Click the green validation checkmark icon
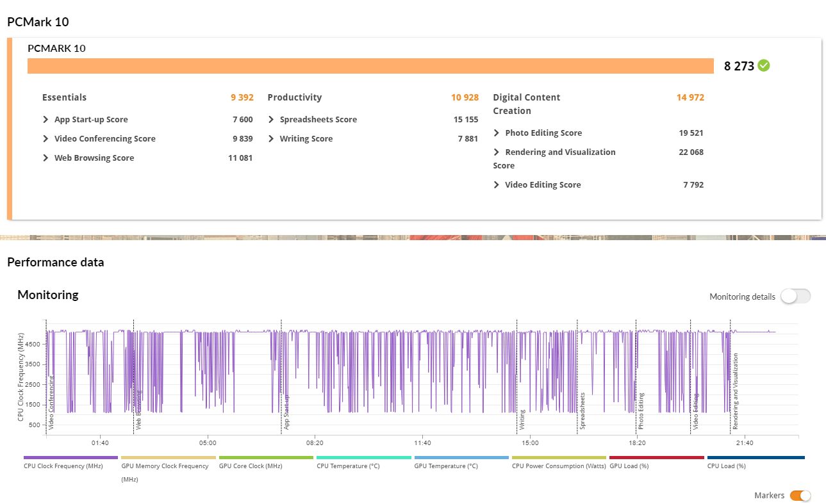Screen dimensions: 826x504 pyautogui.click(x=763, y=65)
